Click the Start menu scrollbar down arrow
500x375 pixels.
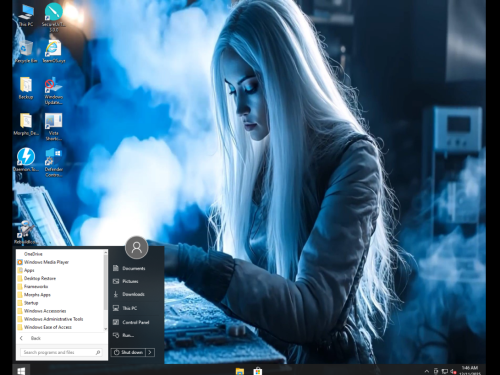[106, 329]
